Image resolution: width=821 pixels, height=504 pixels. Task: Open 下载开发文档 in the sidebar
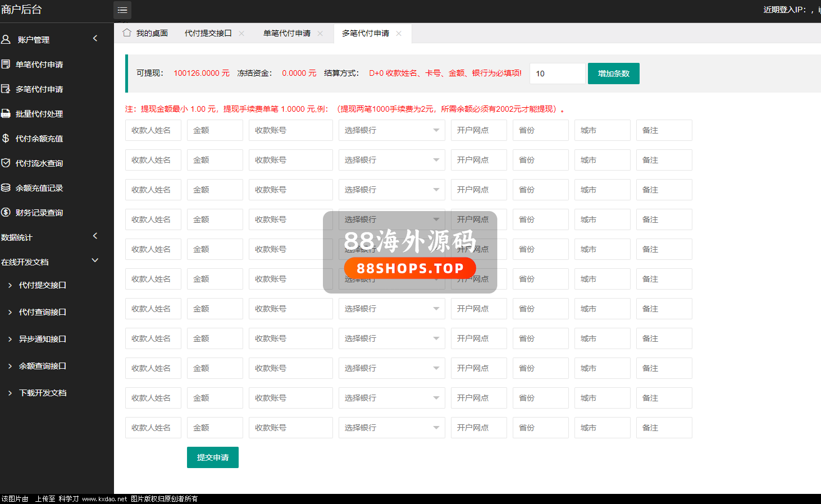(x=43, y=393)
